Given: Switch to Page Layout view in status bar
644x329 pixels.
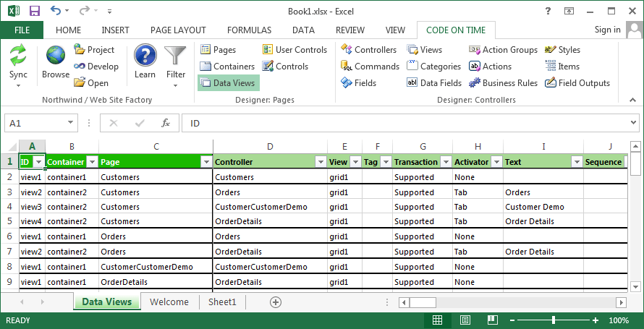Looking at the screenshot, I should [465, 320].
